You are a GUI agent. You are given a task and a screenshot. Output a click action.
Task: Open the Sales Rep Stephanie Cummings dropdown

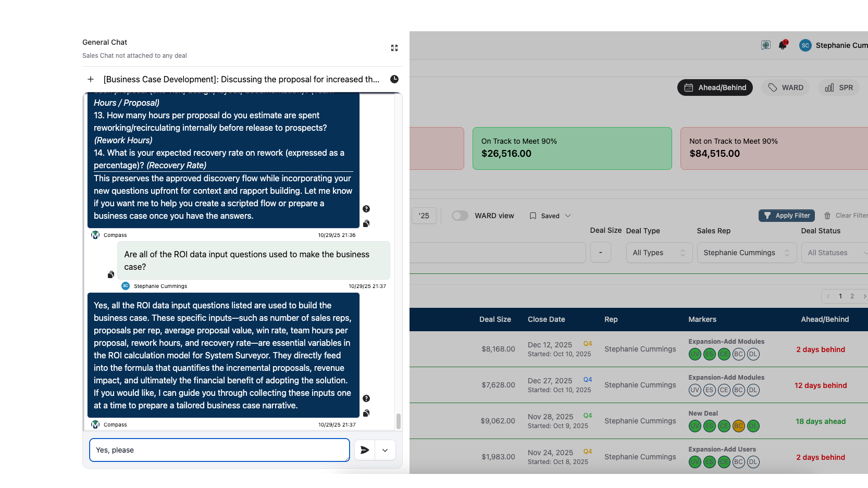[x=746, y=253]
